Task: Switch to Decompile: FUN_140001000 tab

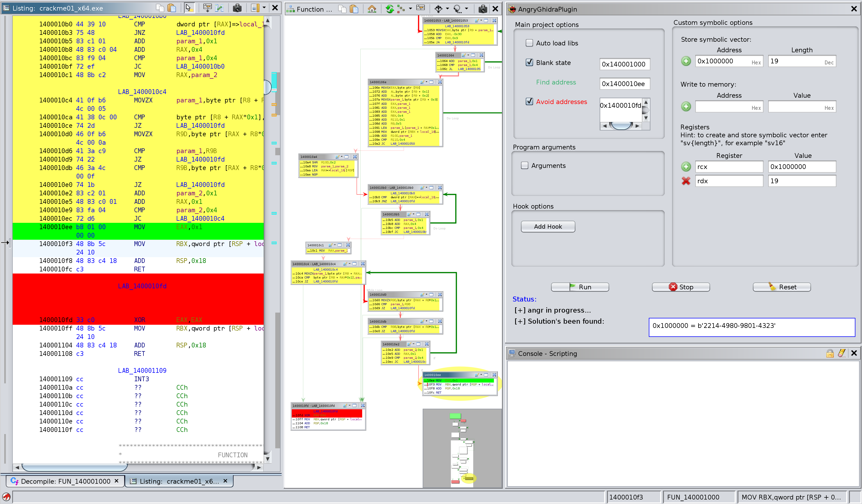Action: point(65,481)
